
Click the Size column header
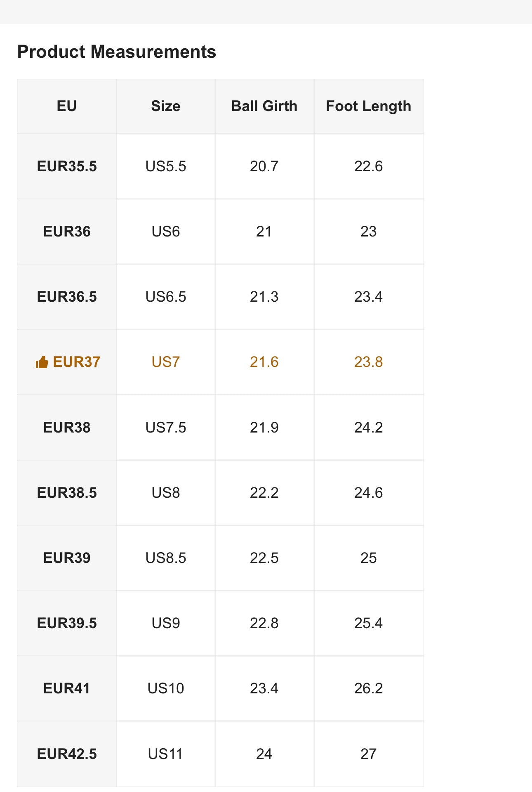pos(165,106)
